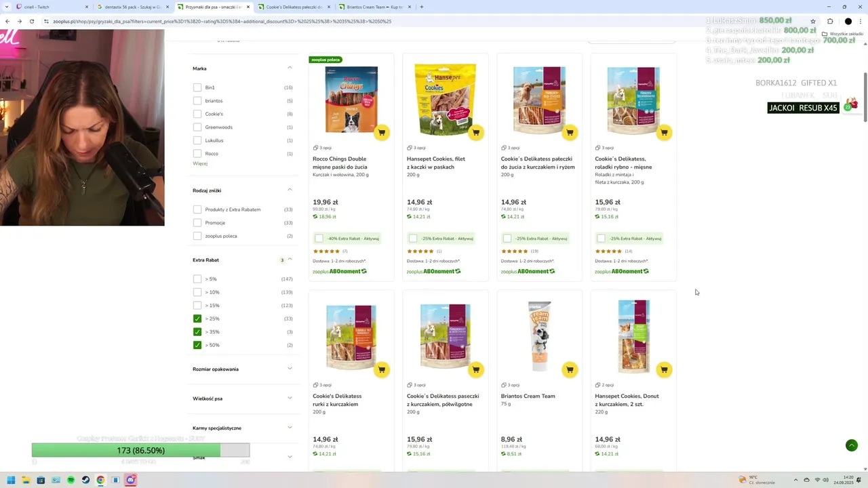Open Hansepet Cookies filet z kaczki title
This screenshot has height=488, width=868.
click(x=436, y=163)
